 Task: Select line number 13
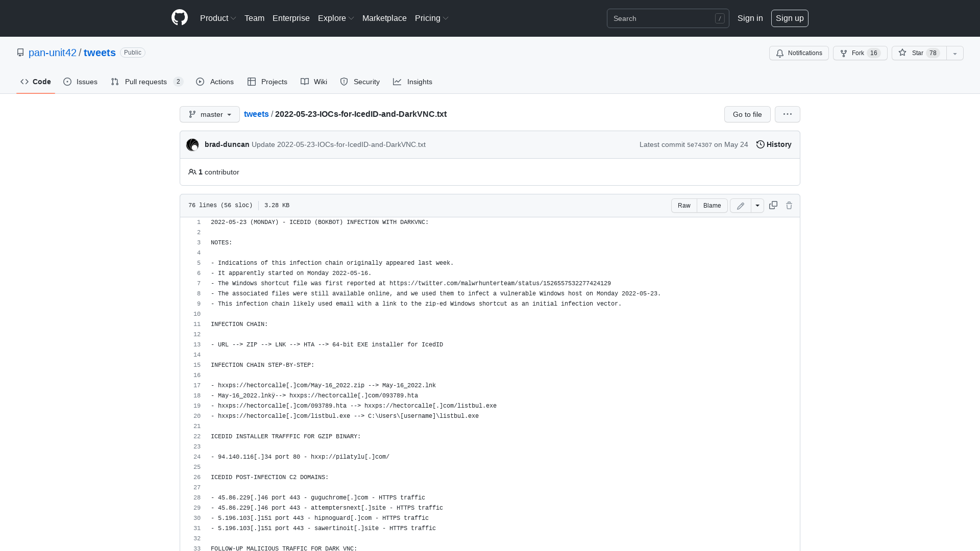[x=197, y=345]
